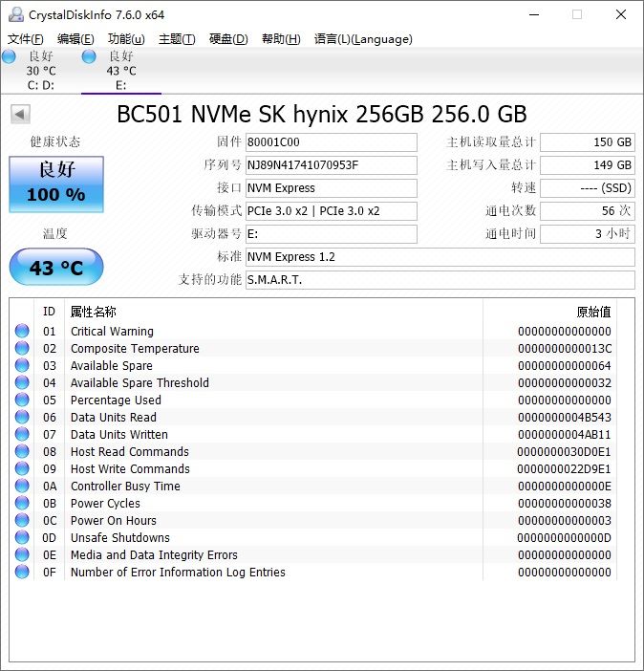Screen dimensions: 644x671
Task: Open the 硬盘(D) menu
Action: [228, 39]
